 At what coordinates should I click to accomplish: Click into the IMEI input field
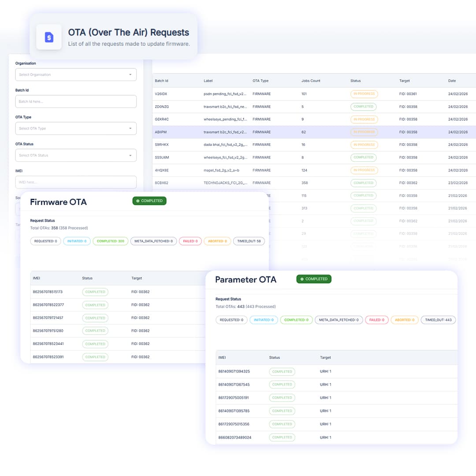click(x=76, y=182)
